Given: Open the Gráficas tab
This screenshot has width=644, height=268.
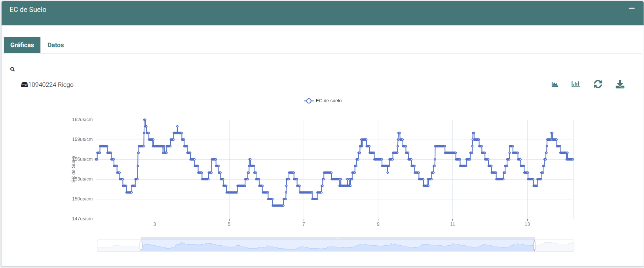Looking at the screenshot, I should pos(22,45).
